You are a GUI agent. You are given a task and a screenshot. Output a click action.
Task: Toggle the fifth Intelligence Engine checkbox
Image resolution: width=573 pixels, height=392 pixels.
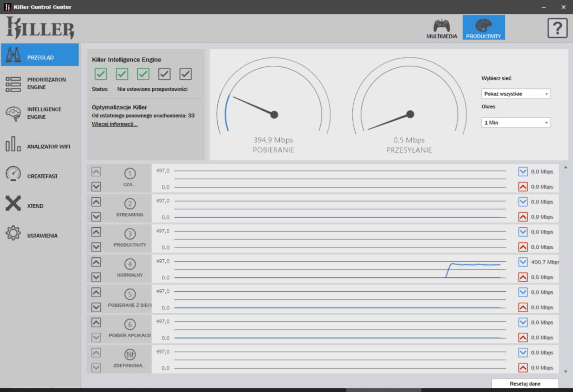(x=185, y=74)
